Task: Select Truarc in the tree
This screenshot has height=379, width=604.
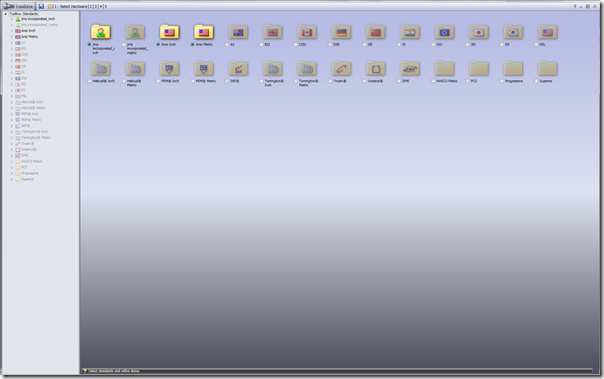Action: click(27, 144)
